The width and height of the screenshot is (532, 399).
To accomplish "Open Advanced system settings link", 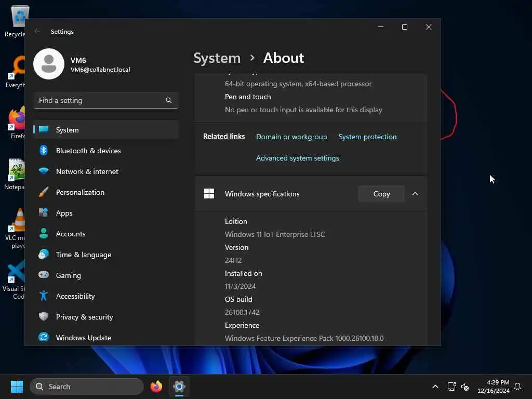I will pos(297,158).
